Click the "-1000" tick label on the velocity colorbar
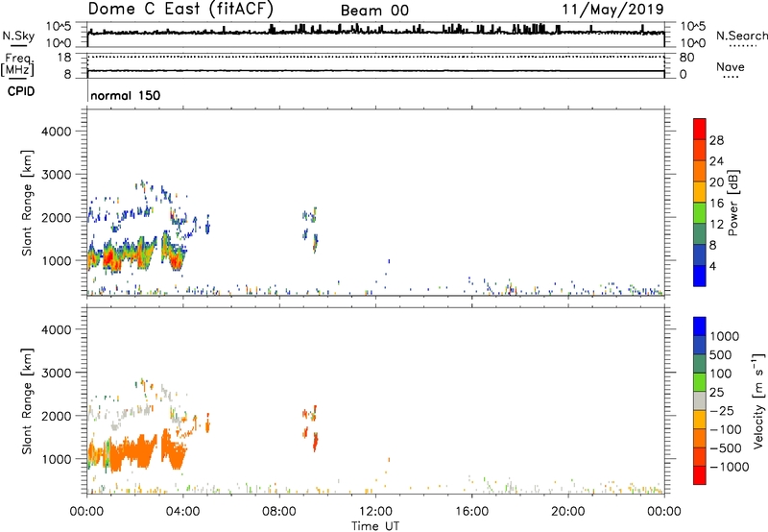Image resolution: width=768 pixels, height=532 pixels. coord(729,467)
